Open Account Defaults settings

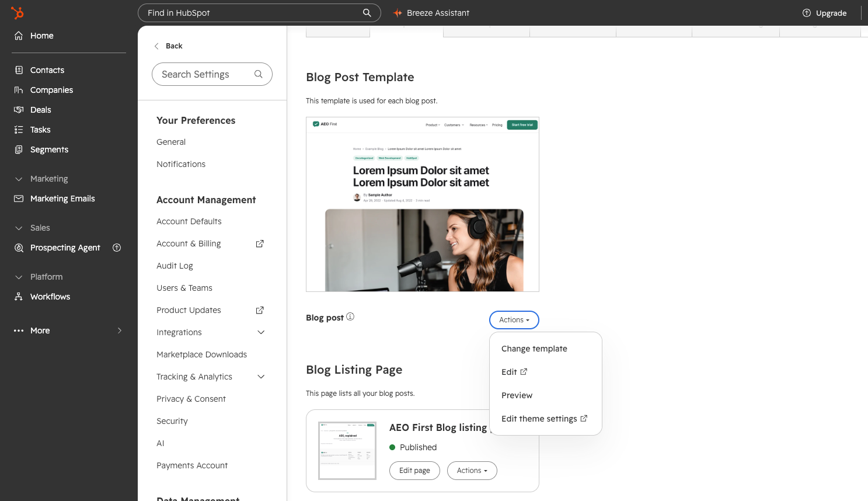[x=189, y=221]
